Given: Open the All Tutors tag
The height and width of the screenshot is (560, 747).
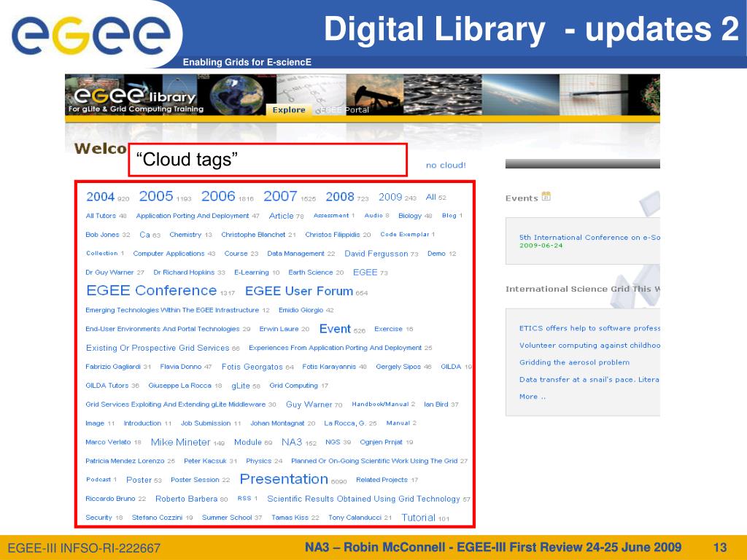Looking at the screenshot, I should pyautogui.click(x=101, y=216).
